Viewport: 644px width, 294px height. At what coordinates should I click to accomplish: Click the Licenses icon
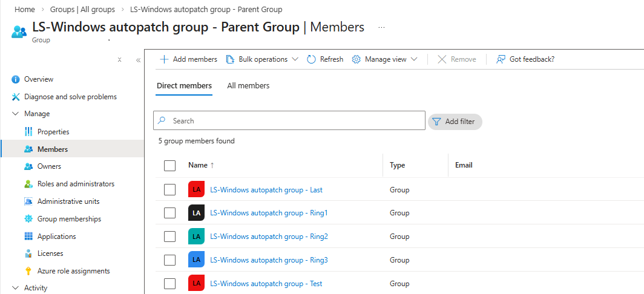click(28, 253)
